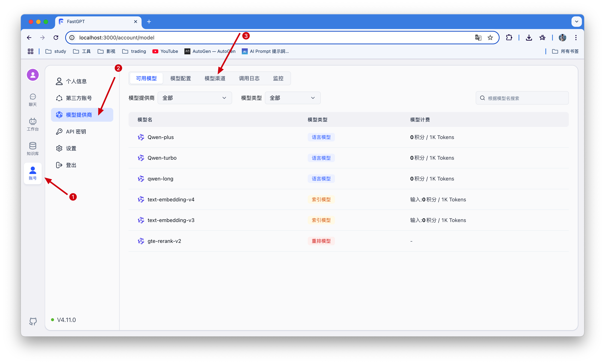The height and width of the screenshot is (364, 605).
Task: Open the 影视 bookmarks folder
Action: 107,51
